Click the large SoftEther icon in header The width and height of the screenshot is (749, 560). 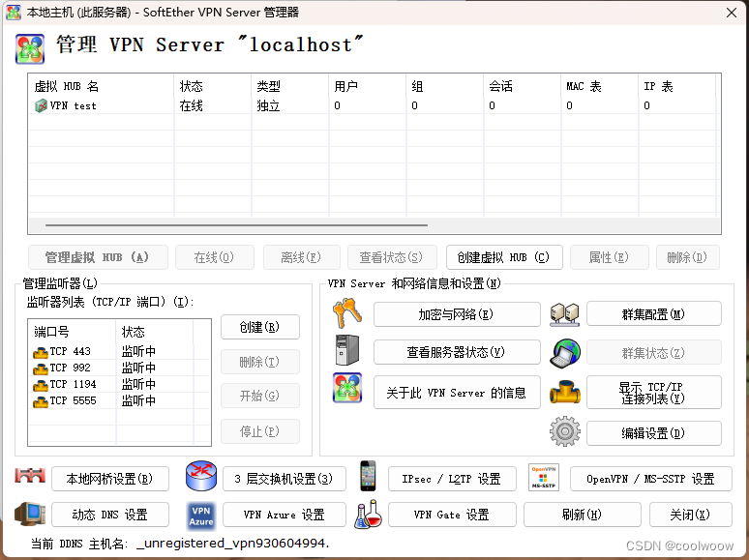(x=30, y=48)
